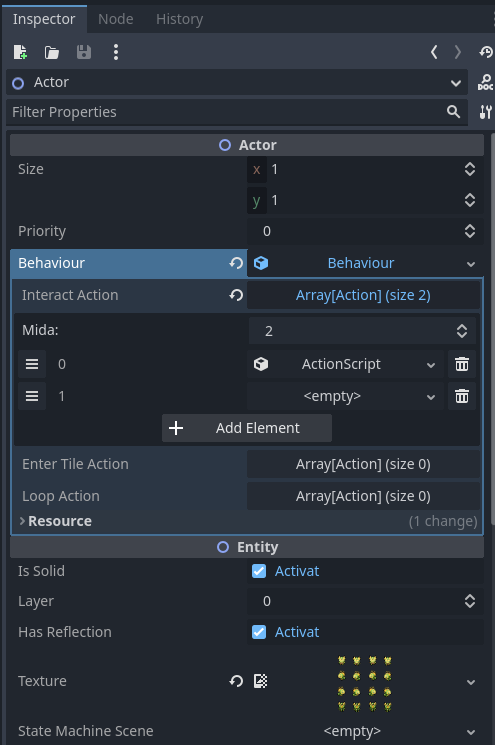
Task: Open the property tools settings icon
Action: [x=485, y=112]
